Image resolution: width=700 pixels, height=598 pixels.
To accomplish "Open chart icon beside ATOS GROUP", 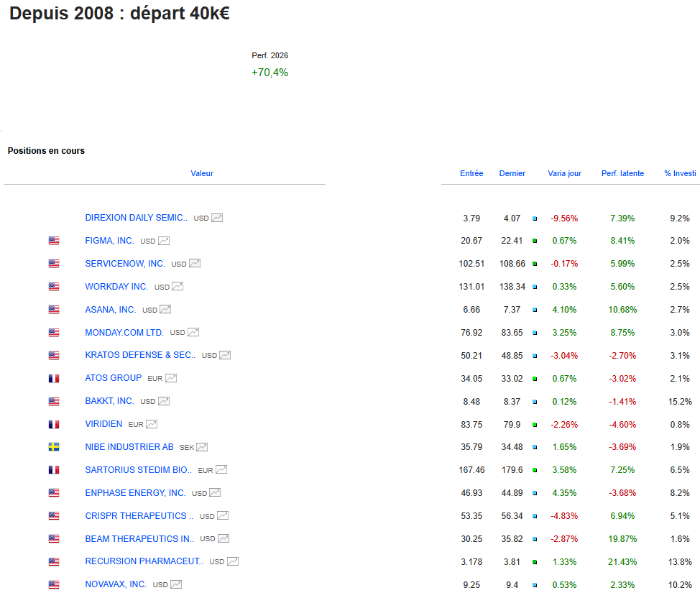I will coord(171,378).
